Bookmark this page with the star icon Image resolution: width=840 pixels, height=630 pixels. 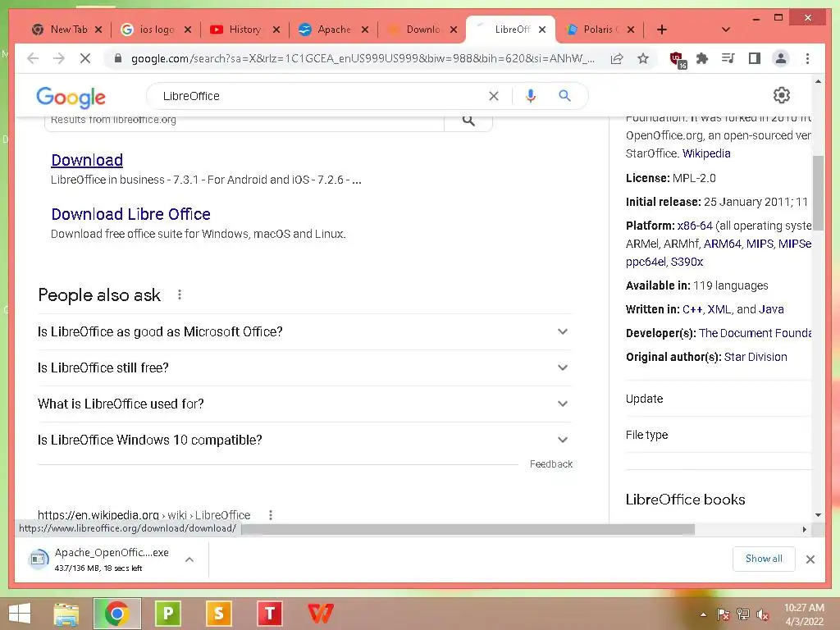coord(643,58)
